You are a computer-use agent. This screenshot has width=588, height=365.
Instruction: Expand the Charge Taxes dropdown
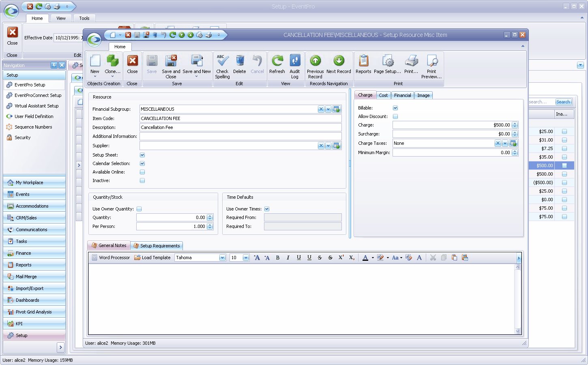click(505, 143)
